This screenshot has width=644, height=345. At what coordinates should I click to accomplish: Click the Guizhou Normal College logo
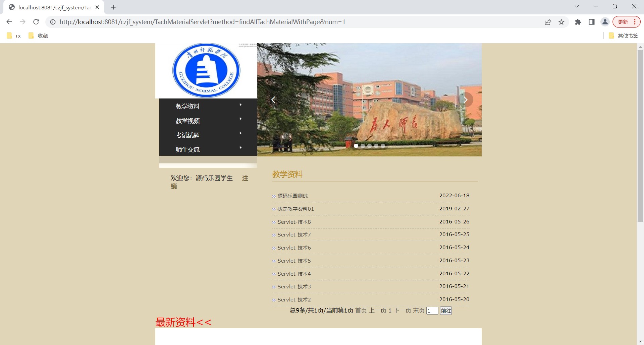206,70
